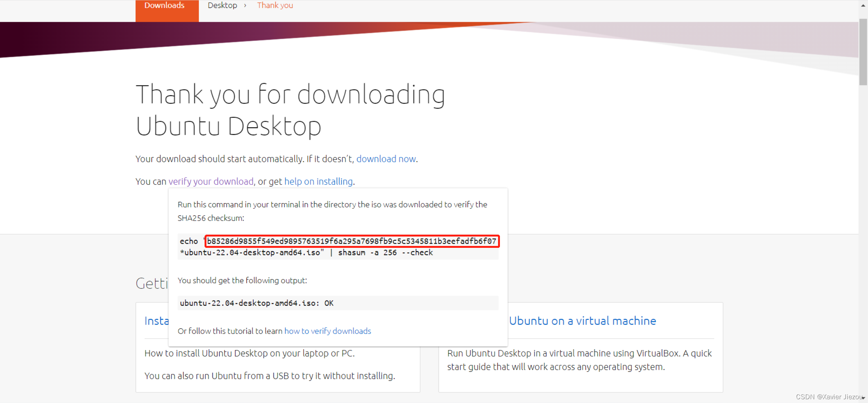The height and width of the screenshot is (403, 868).
Task: Click the SHA256 checksum hash string
Action: [x=352, y=241]
